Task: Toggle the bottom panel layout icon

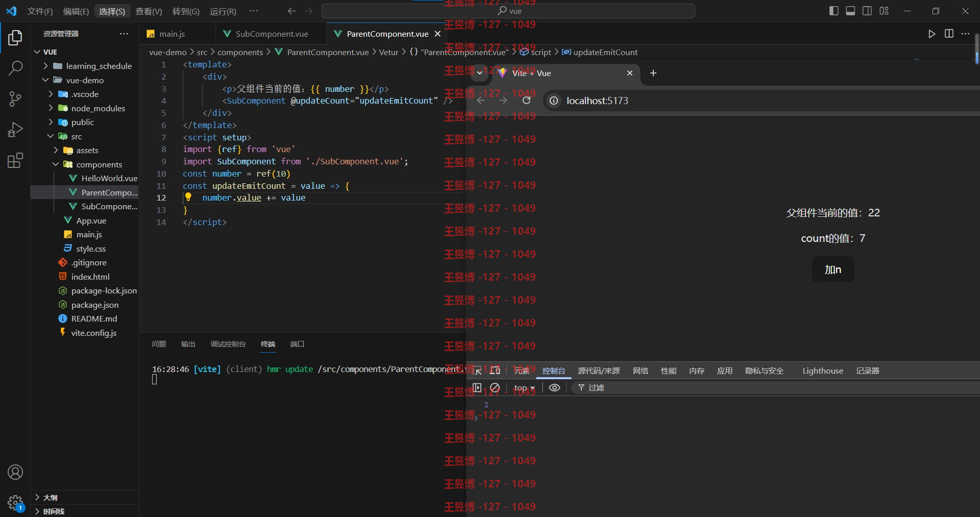Action: tap(850, 11)
